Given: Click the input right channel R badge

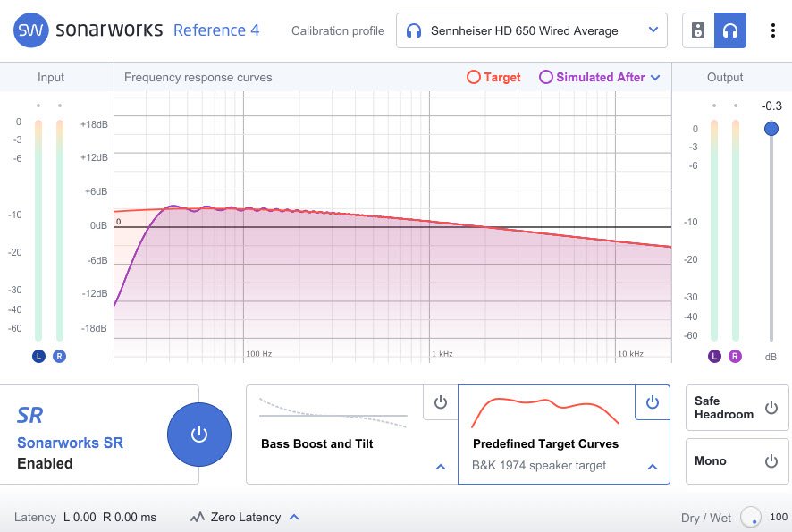Looking at the screenshot, I should tap(59, 356).
